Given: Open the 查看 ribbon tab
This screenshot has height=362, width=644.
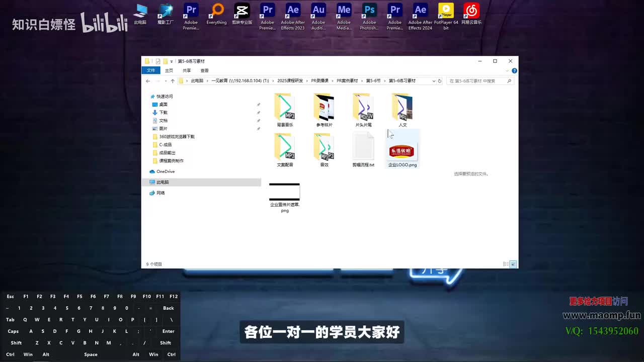Looking at the screenshot, I should (x=204, y=70).
